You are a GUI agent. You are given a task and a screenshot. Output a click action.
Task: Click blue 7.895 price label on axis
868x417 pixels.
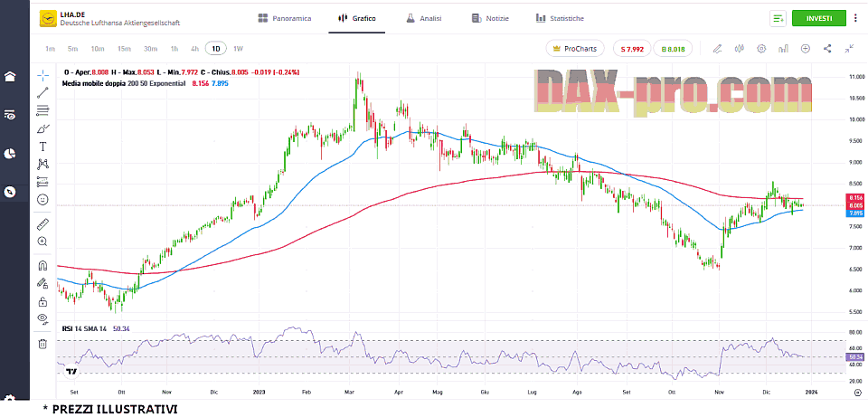click(854, 213)
